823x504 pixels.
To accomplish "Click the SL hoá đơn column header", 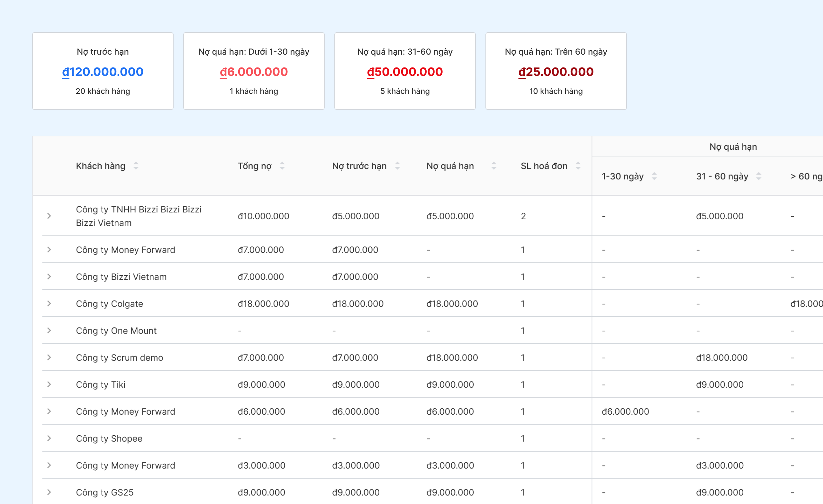I will click(544, 166).
